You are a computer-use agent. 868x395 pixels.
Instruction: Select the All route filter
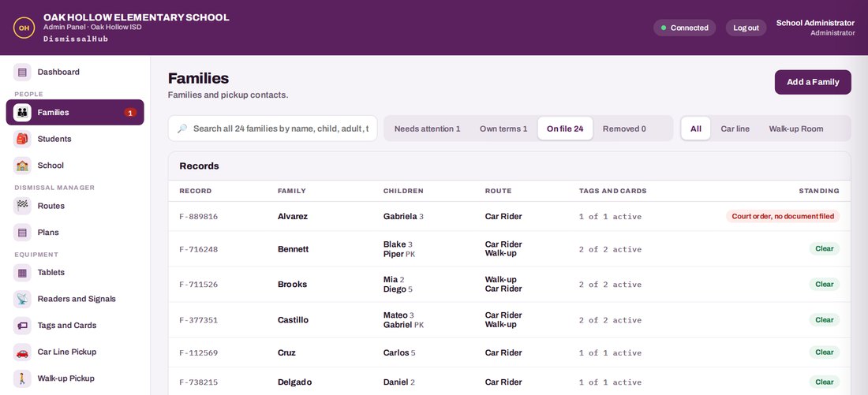(x=696, y=129)
